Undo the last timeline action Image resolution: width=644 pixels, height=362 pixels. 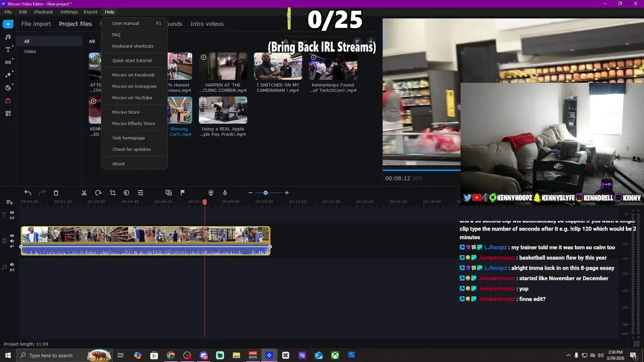(x=28, y=193)
